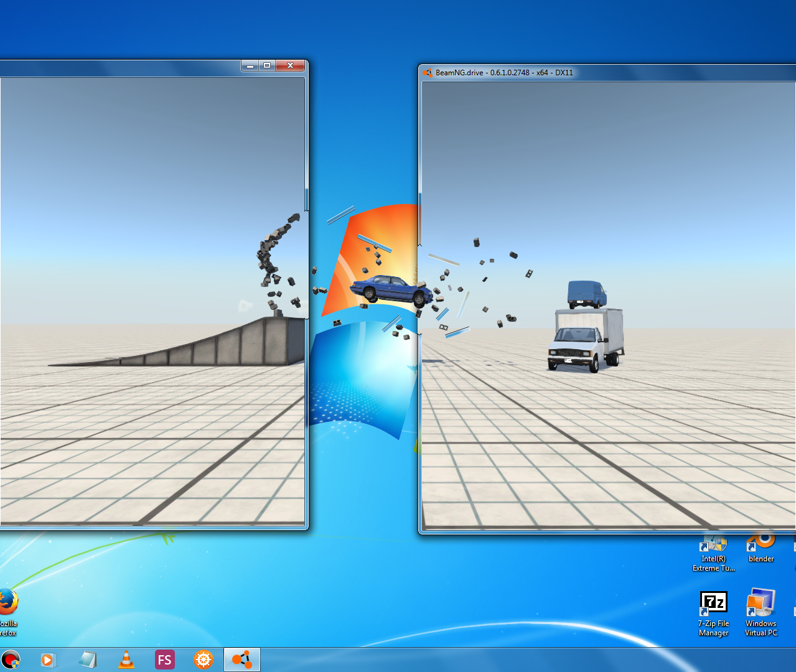Click the red record icon in taskbar
This screenshot has width=796, height=672.
coord(10,660)
